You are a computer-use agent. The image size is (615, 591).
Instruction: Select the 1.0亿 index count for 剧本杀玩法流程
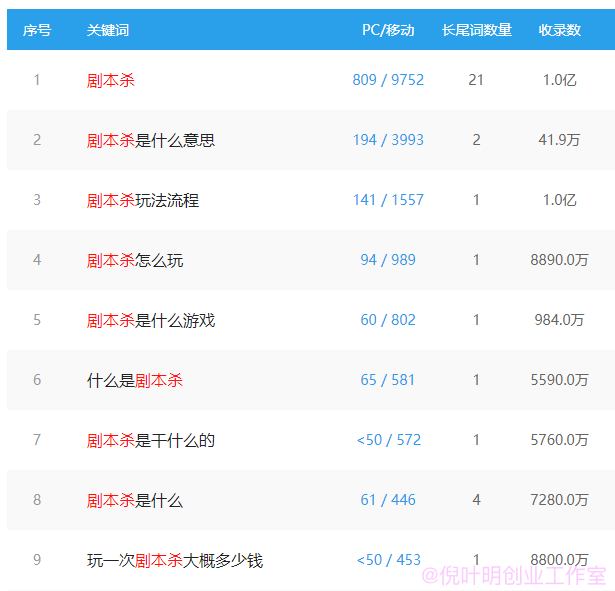[x=559, y=200]
